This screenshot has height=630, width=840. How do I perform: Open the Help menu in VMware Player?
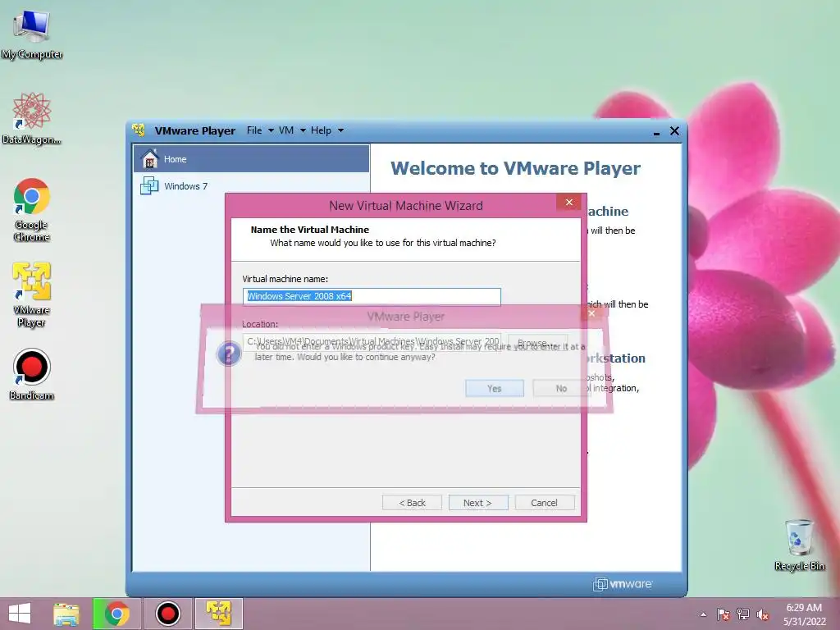[x=321, y=130]
